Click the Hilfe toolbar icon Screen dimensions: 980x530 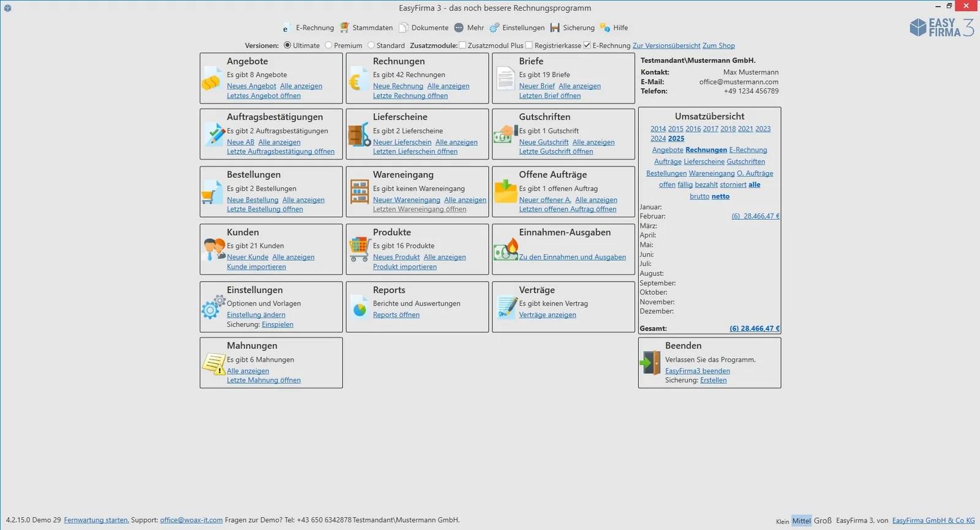[x=605, y=28]
